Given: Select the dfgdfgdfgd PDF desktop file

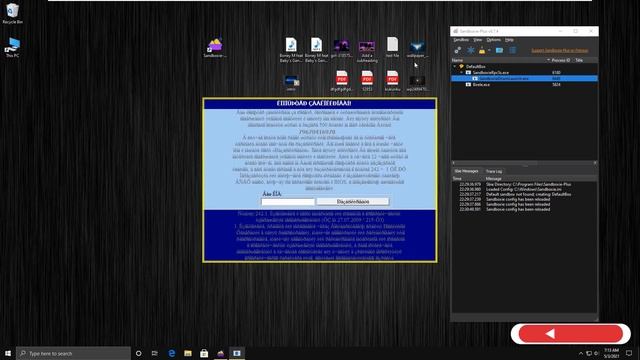Looking at the screenshot, I should point(342,80).
